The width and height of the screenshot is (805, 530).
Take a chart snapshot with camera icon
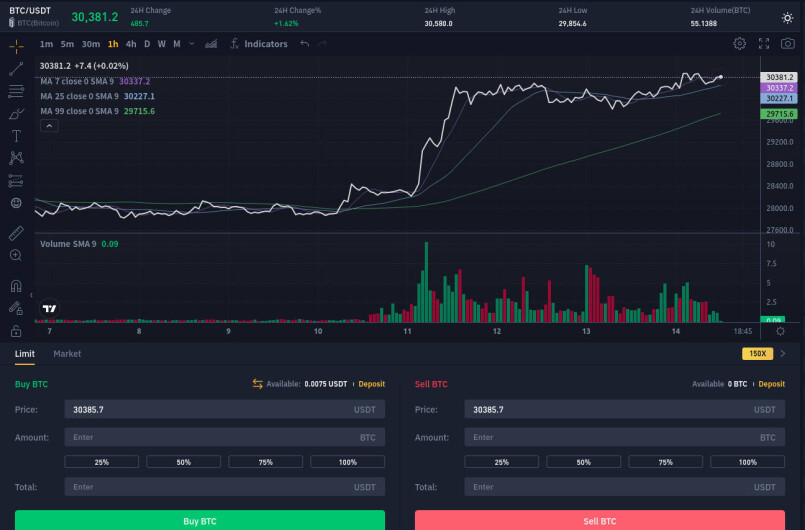coord(788,44)
